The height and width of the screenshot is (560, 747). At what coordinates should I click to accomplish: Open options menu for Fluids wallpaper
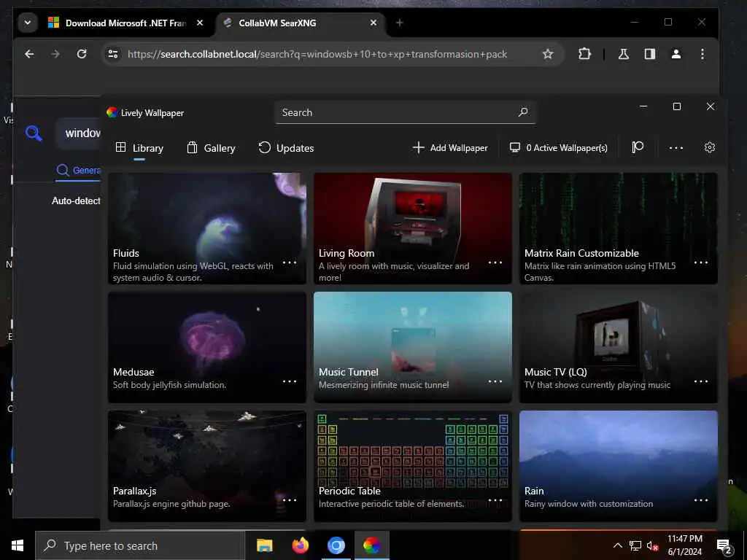[x=289, y=262]
